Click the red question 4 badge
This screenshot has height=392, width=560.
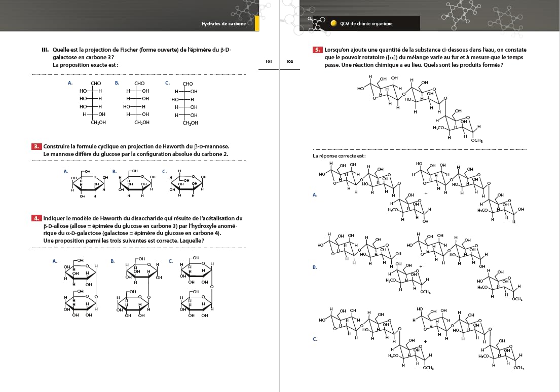(36, 218)
